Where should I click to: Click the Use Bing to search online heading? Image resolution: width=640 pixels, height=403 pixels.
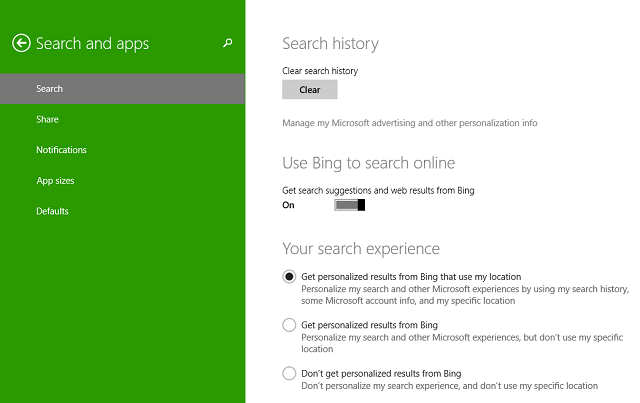pos(369,163)
